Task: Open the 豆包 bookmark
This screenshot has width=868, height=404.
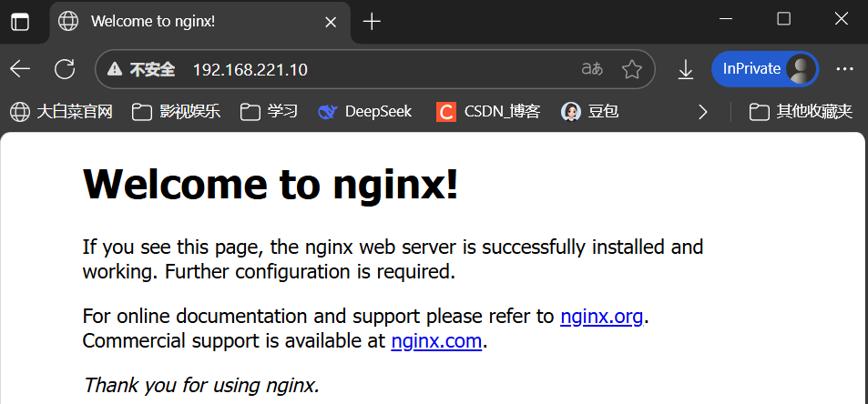Action: click(x=590, y=112)
